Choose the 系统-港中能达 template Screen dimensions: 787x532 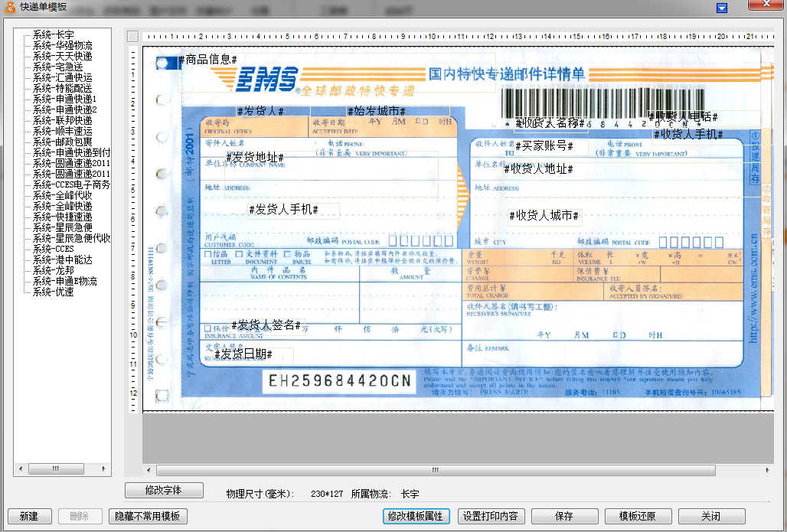pyautogui.click(x=62, y=260)
